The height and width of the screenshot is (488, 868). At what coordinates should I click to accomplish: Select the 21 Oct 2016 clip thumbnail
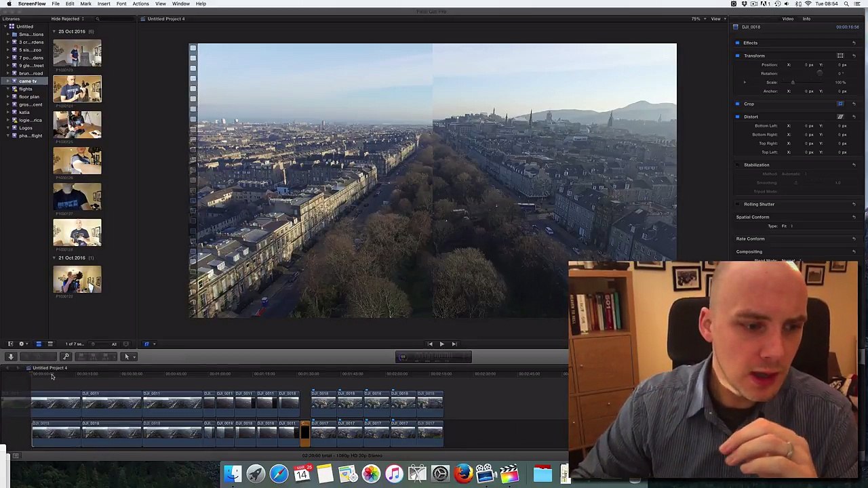click(77, 279)
